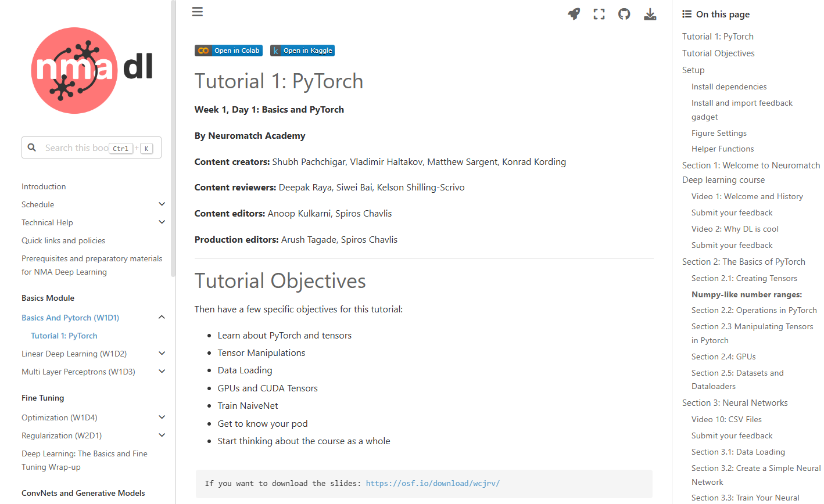
Task: Click the download page icon
Action: (650, 14)
